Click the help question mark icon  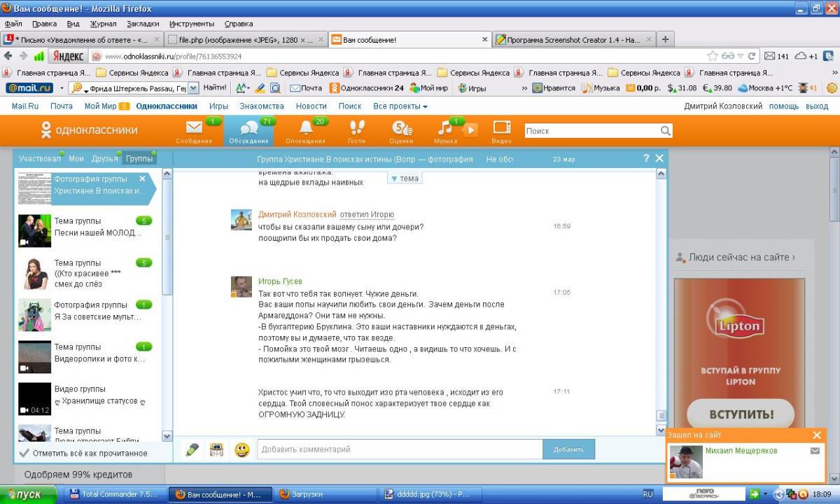point(646,159)
